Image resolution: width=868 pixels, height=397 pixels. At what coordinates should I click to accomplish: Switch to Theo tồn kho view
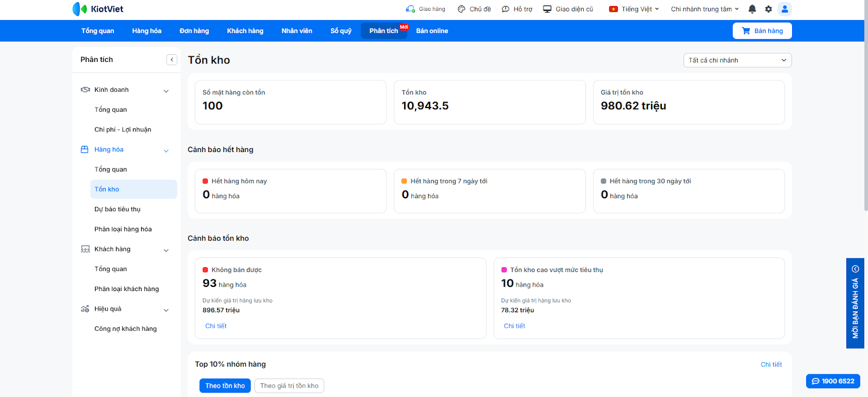pyautogui.click(x=225, y=386)
